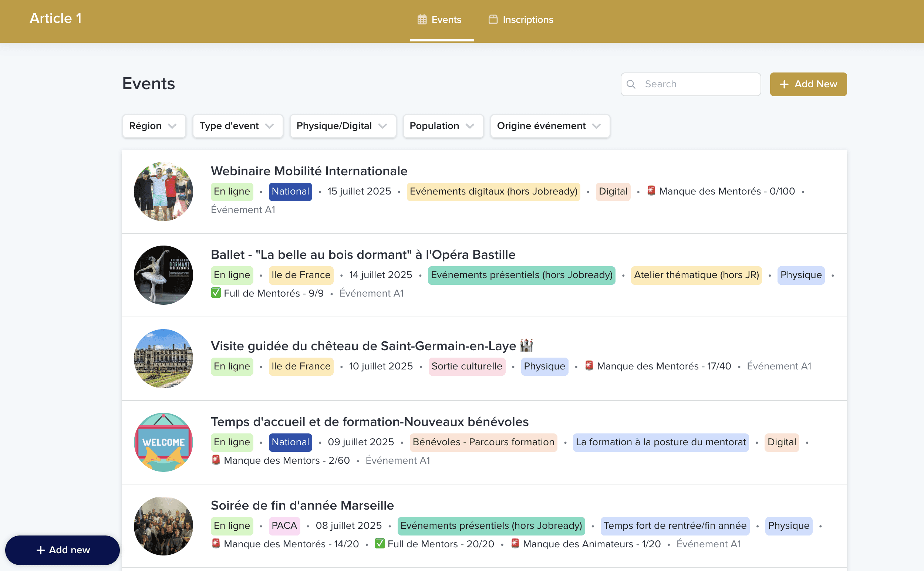Click the WELCOME sign thumbnail
The image size is (924, 571).
pos(163,442)
